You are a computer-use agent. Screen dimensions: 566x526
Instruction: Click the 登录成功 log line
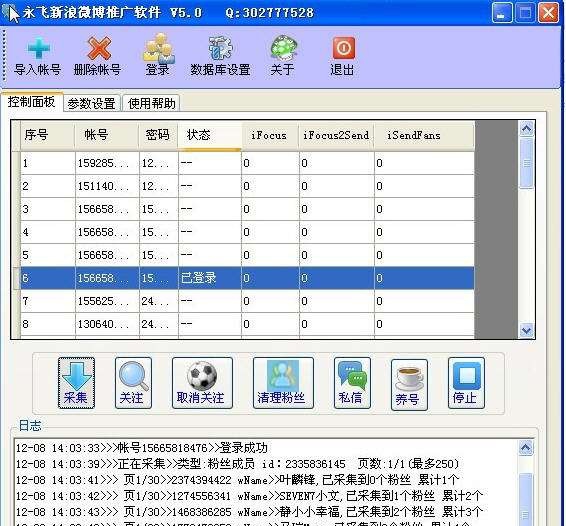pos(142,448)
